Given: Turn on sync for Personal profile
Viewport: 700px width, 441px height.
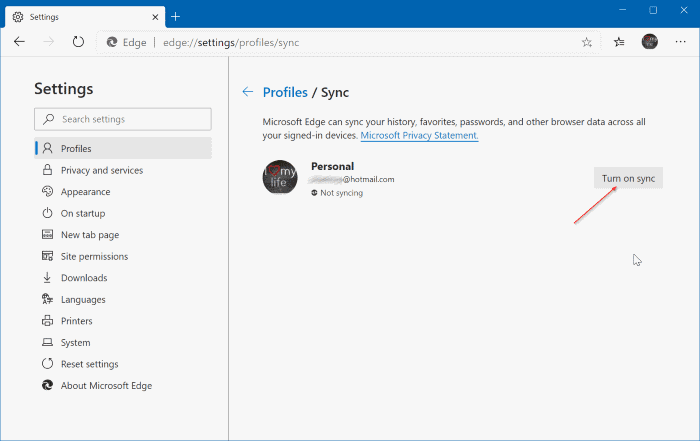Looking at the screenshot, I should [628, 178].
